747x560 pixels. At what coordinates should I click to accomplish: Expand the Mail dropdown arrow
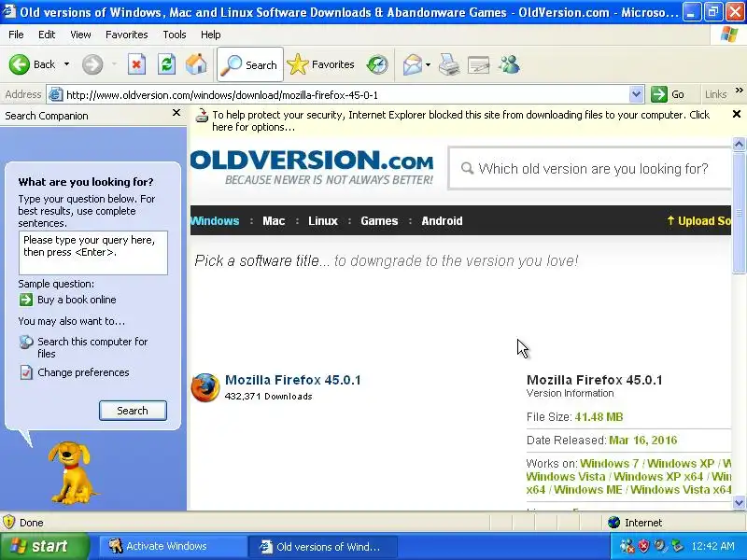pyautogui.click(x=428, y=64)
